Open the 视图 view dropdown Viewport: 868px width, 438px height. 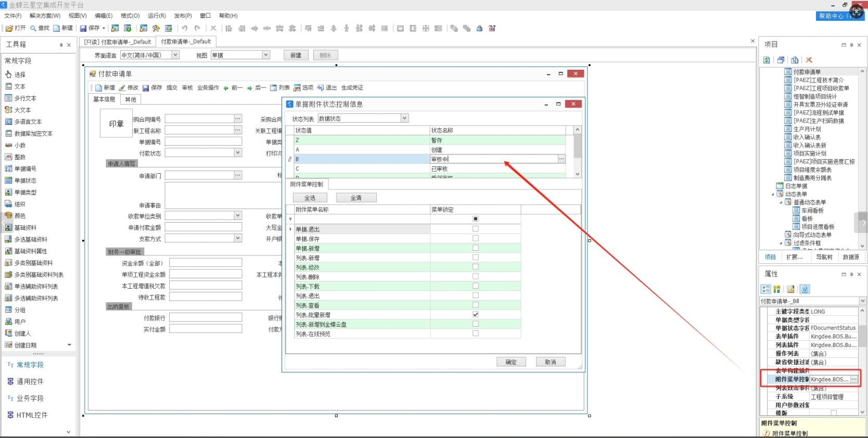[x=266, y=55]
